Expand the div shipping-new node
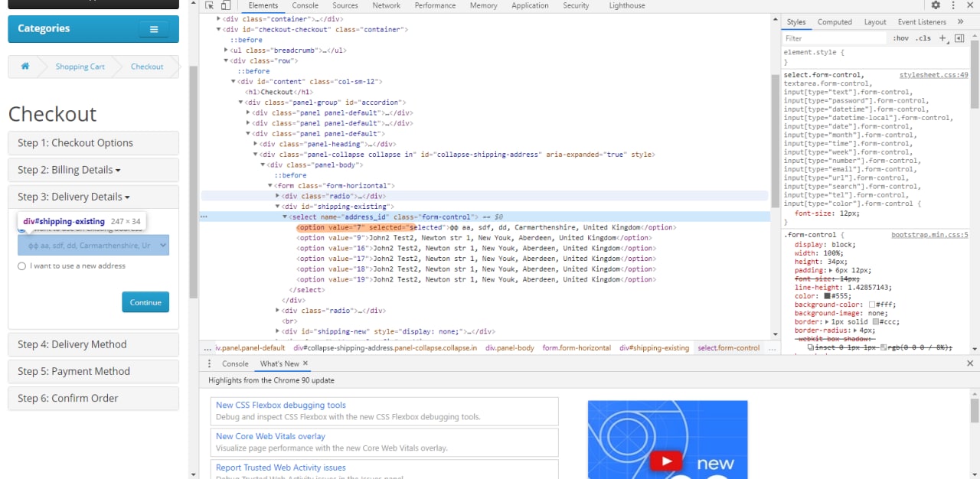 pyautogui.click(x=277, y=332)
